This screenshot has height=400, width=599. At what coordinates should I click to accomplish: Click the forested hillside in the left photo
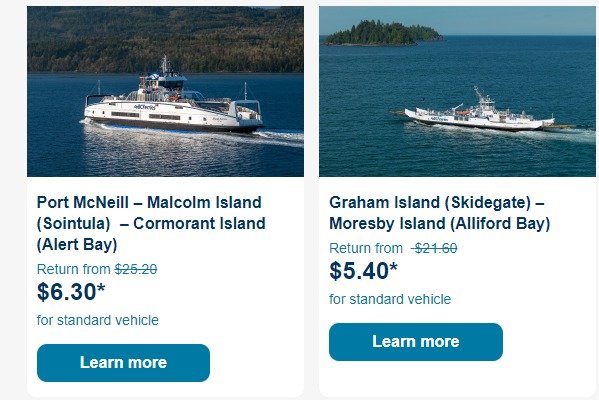click(x=165, y=38)
